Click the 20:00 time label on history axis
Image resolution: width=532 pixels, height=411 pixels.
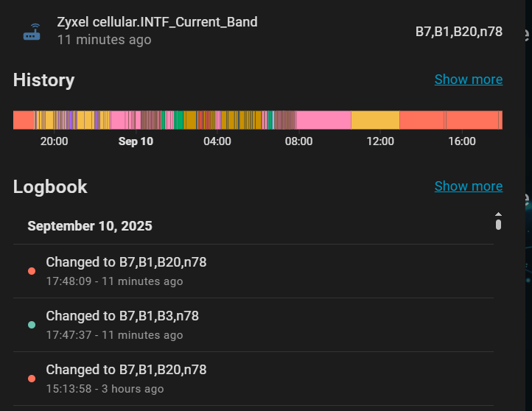(54, 141)
